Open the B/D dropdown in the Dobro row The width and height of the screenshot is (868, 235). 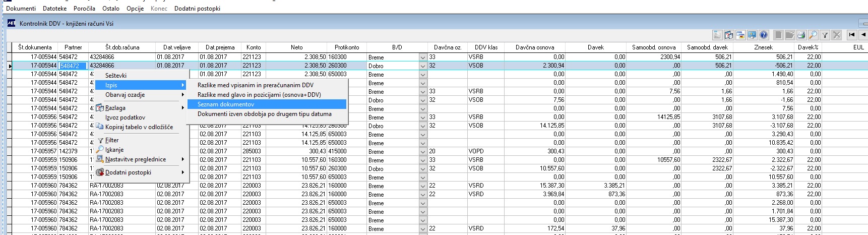pos(423,66)
